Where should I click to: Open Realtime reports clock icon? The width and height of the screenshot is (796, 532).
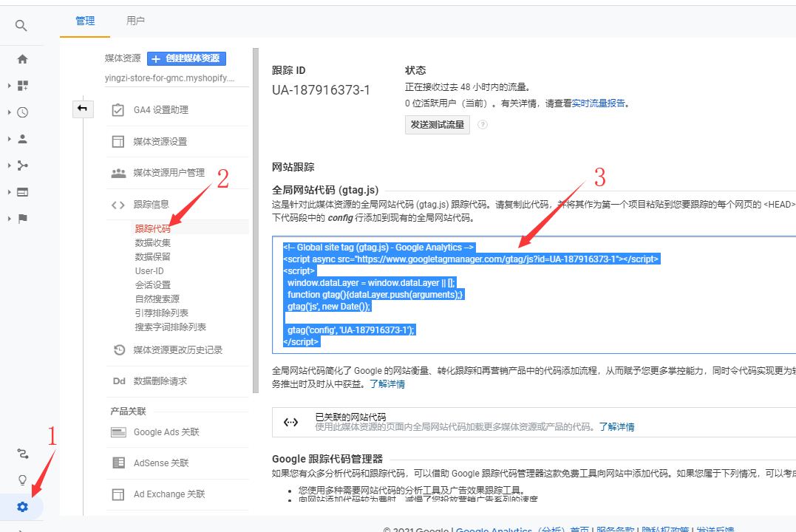click(x=22, y=112)
